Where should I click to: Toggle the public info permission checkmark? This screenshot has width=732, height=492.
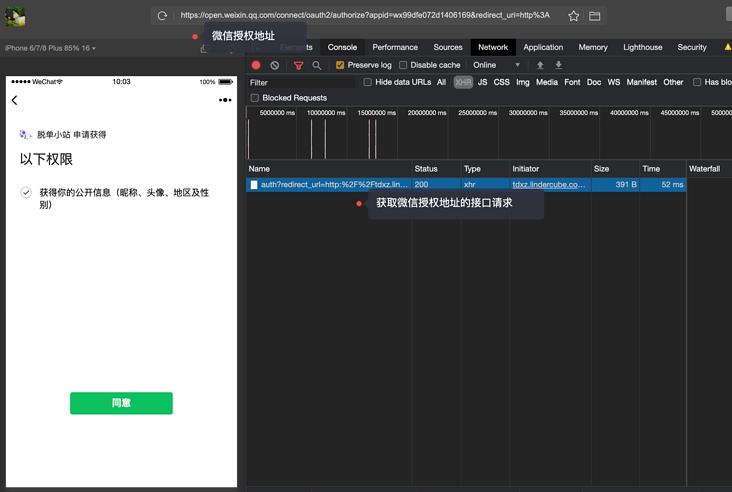pos(26,192)
